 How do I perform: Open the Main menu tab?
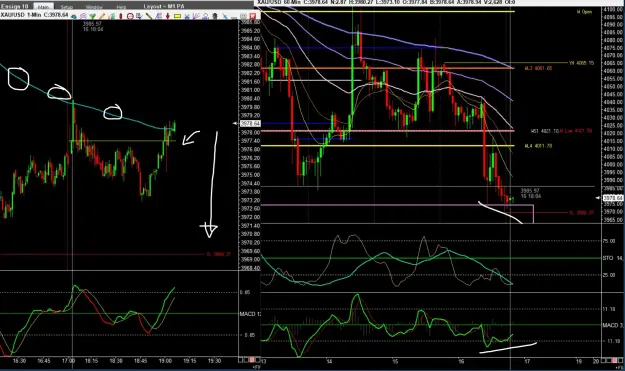pyautogui.click(x=43, y=7)
